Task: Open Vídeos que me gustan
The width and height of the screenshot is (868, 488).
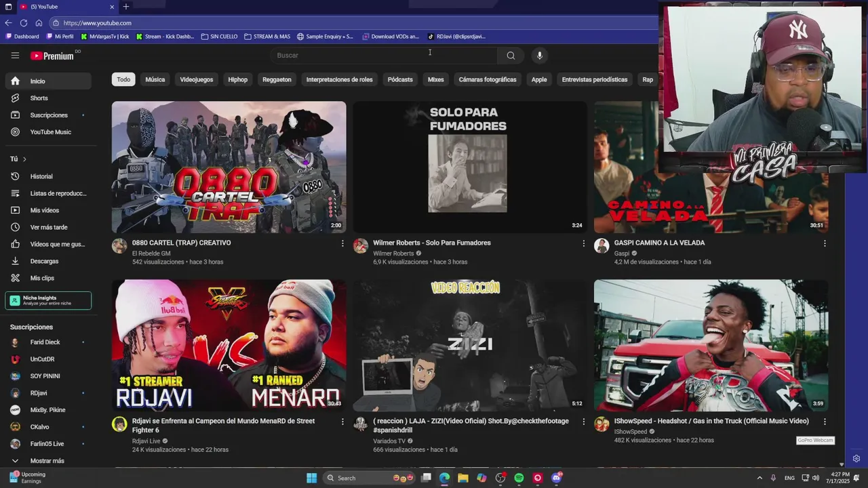Action: [48, 244]
